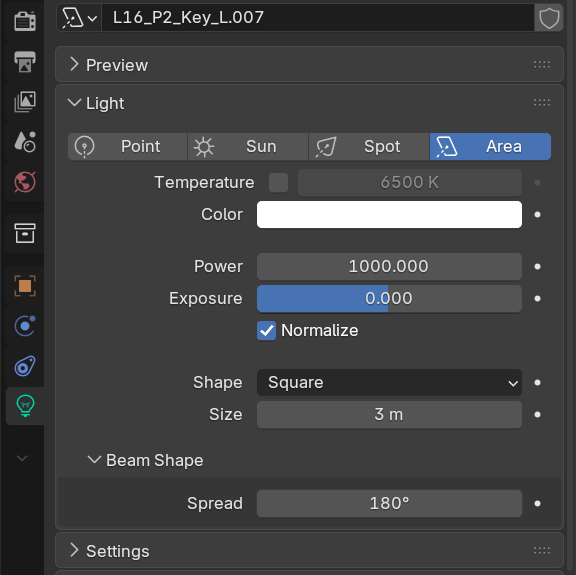Click the Temperature row animate dot
576x575 pixels.
(537, 183)
